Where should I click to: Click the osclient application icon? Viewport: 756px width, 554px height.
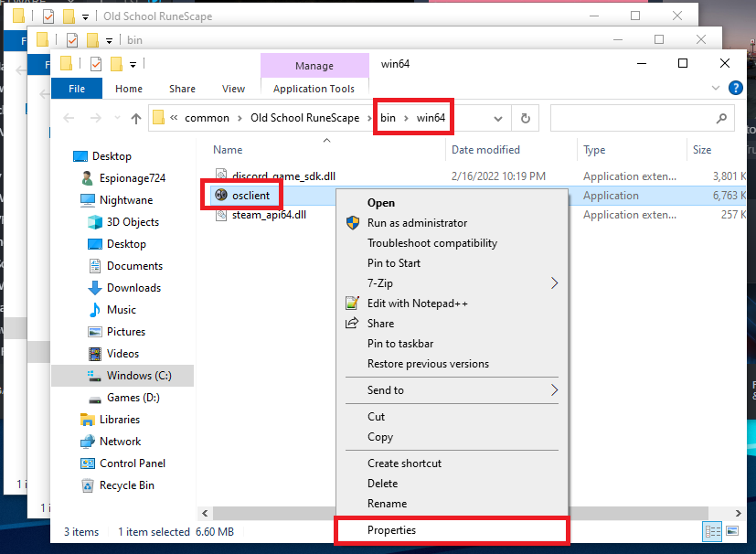(x=221, y=196)
